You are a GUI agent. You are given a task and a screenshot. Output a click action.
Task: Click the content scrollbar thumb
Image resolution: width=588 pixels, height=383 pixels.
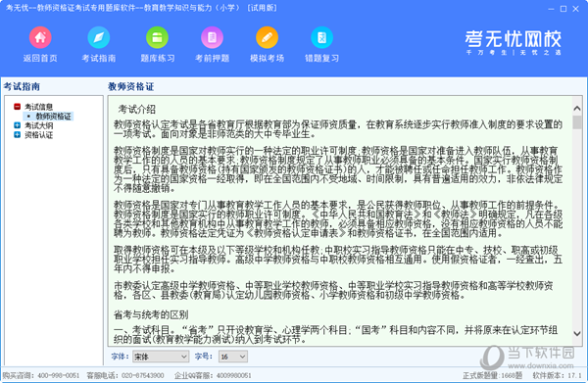tap(577, 122)
